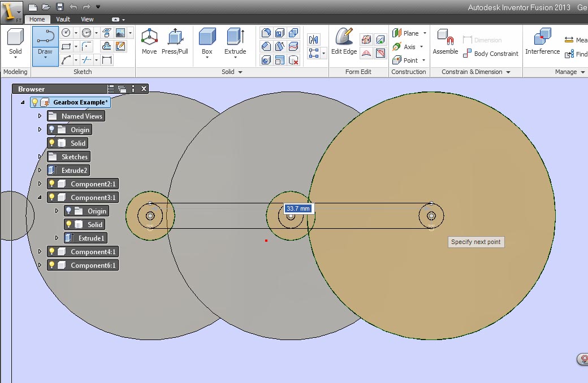Activate the Press/Pull tool

[x=175, y=42]
